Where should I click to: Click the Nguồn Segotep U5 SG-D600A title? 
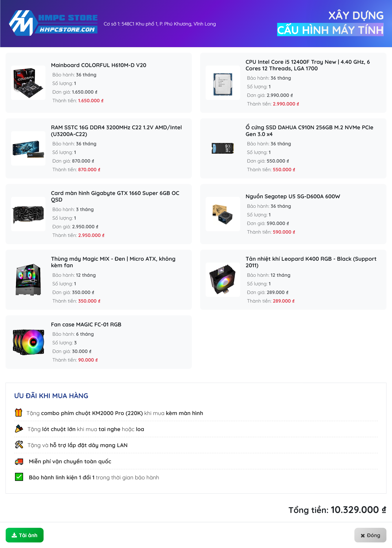(293, 196)
